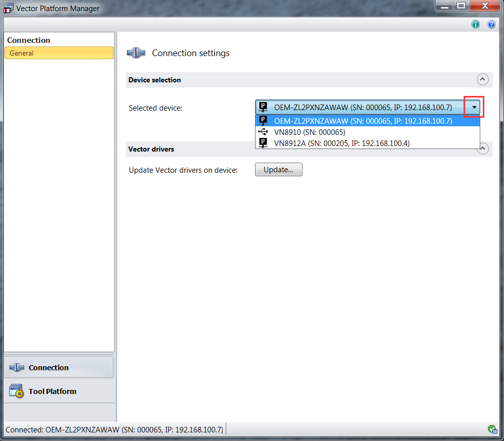Minimize the Vector Platform Manager window
504x441 pixels.
[x=444, y=6]
